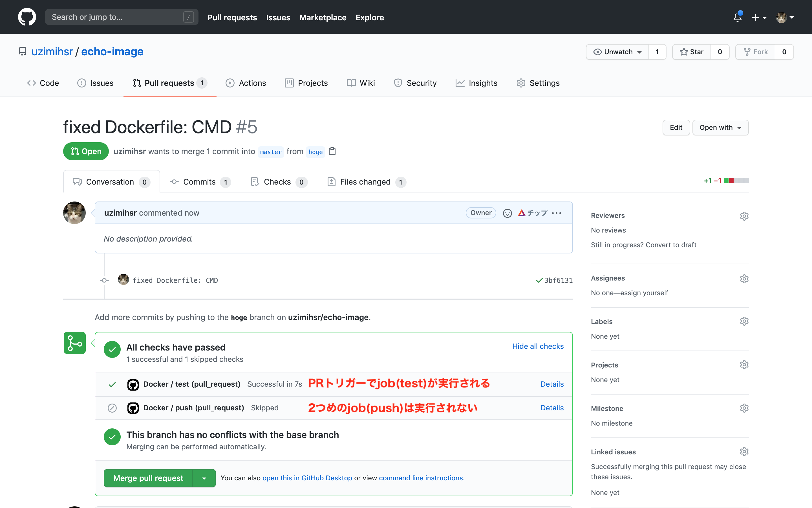This screenshot has height=508, width=812.
Task: Switch to the Commits tab
Action: 200,182
